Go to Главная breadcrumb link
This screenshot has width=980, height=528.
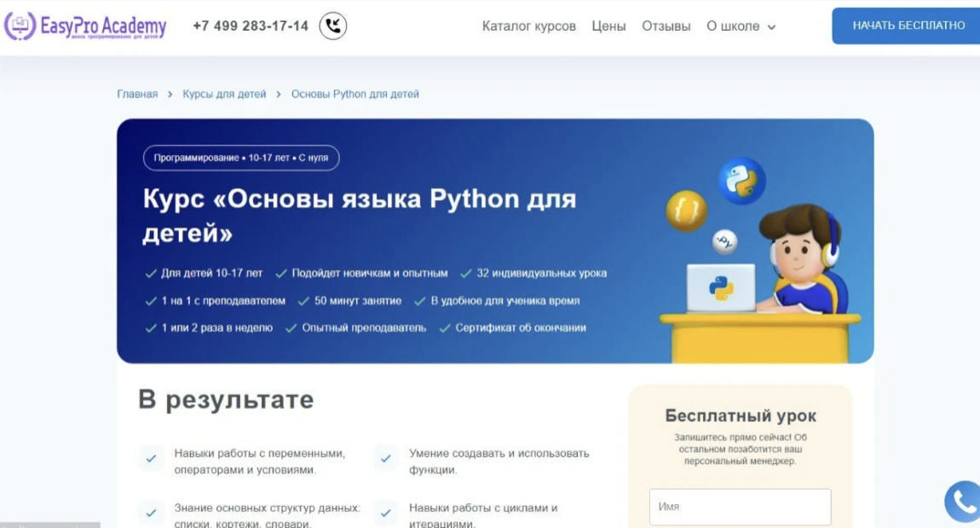click(137, 95)
